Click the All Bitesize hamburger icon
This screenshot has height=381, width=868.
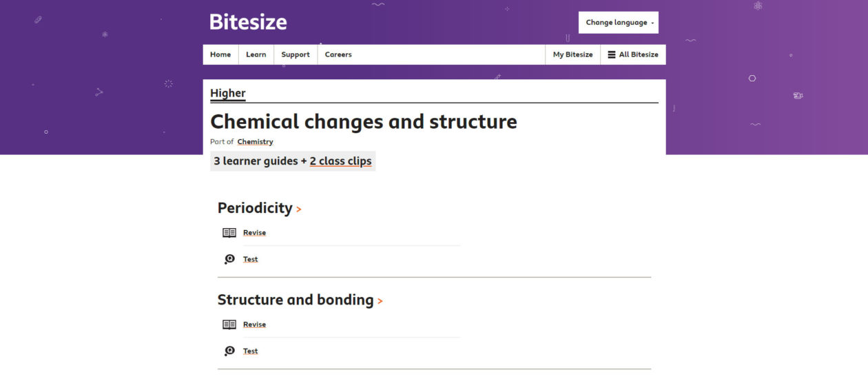coord(612,54)
